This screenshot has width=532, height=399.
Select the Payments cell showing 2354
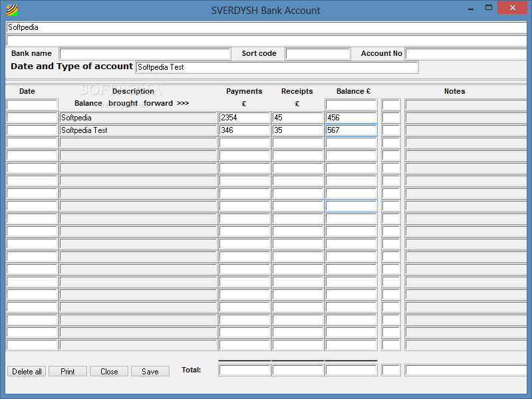pos(245,118)
